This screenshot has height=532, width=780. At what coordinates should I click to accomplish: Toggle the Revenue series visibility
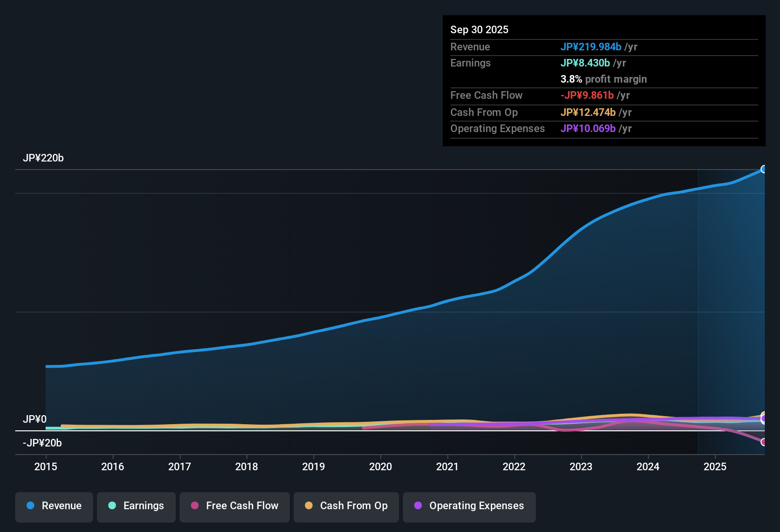54,506
